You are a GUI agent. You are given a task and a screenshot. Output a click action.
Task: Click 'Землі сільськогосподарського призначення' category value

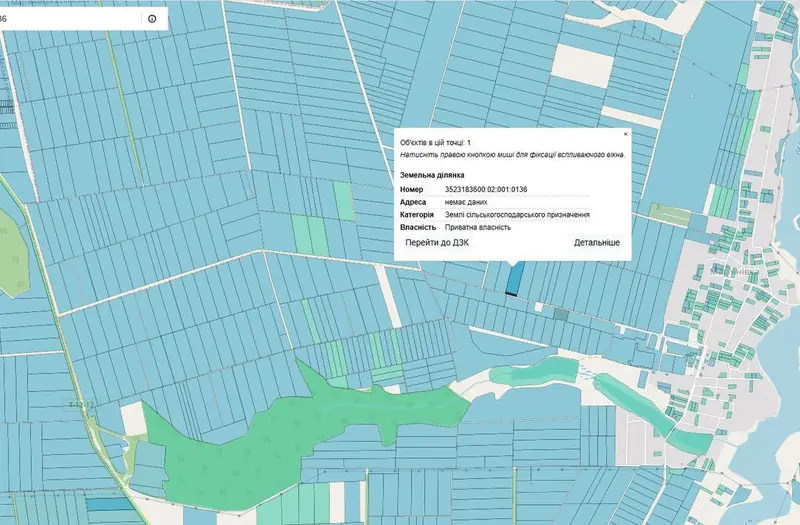click(x=517, y=215)
